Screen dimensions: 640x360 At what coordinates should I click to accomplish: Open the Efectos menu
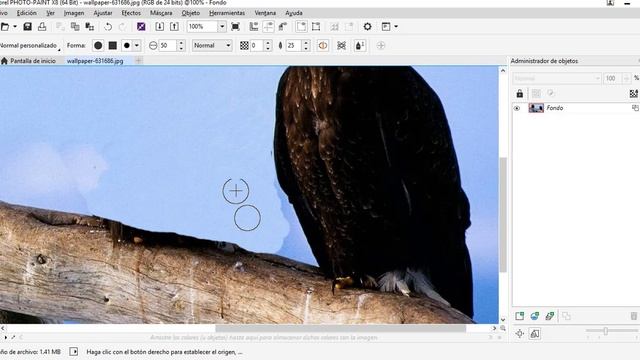pyautogui.click(x=131, y=13)
